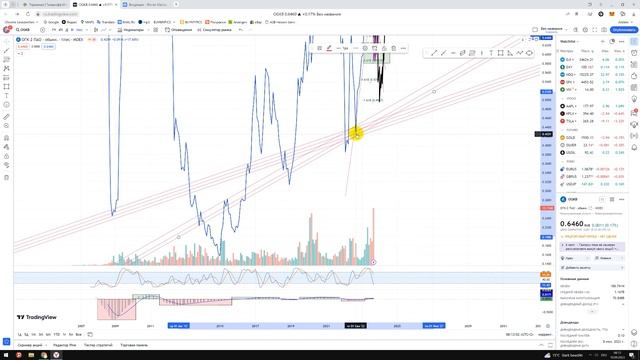Open the user profile avatar menu
640x360 pixels.
point(7,30)
